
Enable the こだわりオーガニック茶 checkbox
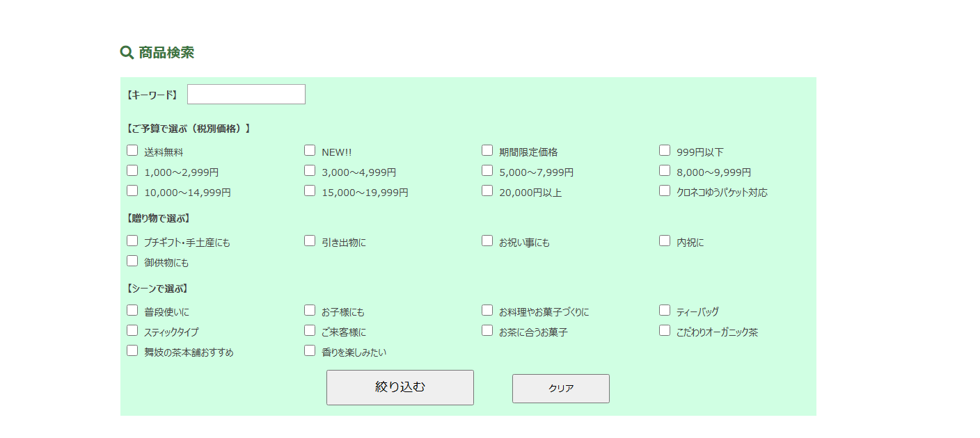[665, 330]
